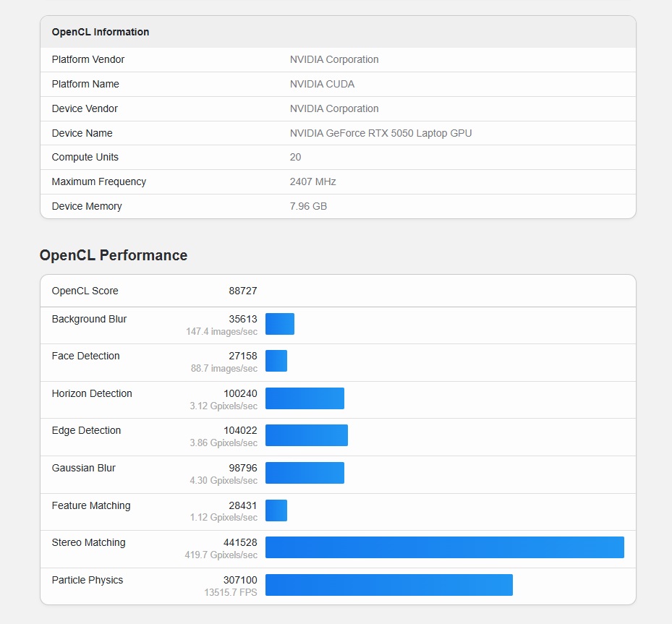Select the "OpenCL Score" label

[x=85, y=291]
